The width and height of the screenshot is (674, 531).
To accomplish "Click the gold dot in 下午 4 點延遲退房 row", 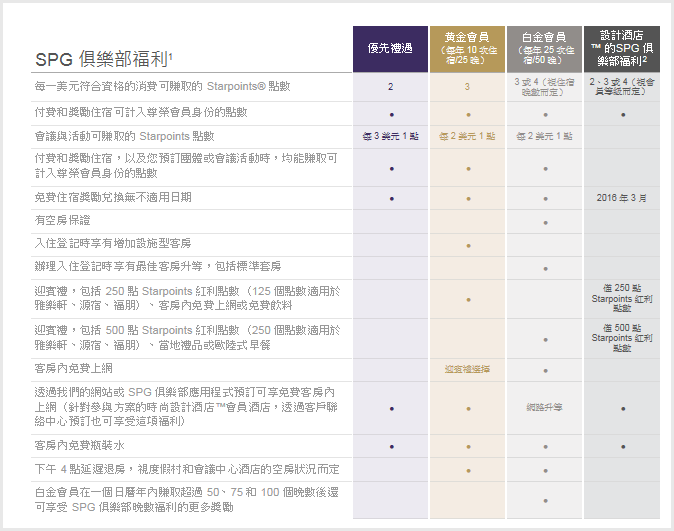I will pyautogui.click(x=469, y=471).
